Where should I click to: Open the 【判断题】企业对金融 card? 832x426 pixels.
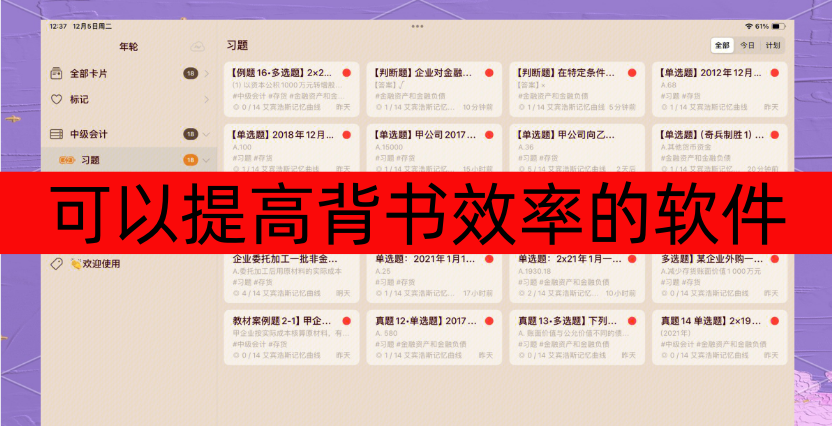pyautogui.click(x=434, y=89)
